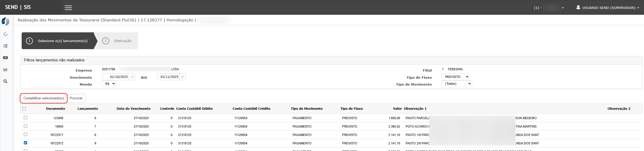Click the dotted spinner icon in sidebar

coord(5,34)
